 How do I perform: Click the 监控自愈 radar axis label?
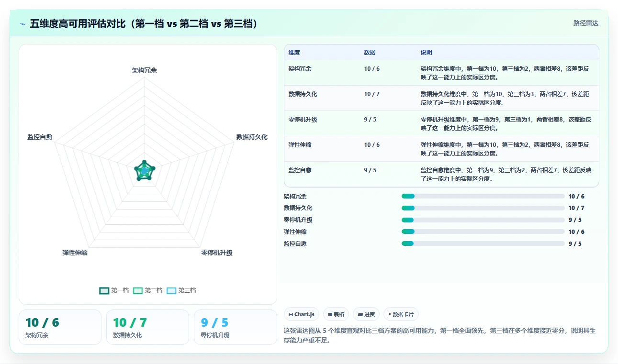pyautogui.click(x=40, y=137)
